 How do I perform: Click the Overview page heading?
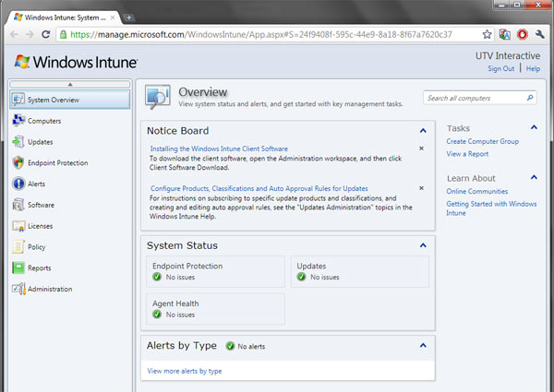pos(203,91)
